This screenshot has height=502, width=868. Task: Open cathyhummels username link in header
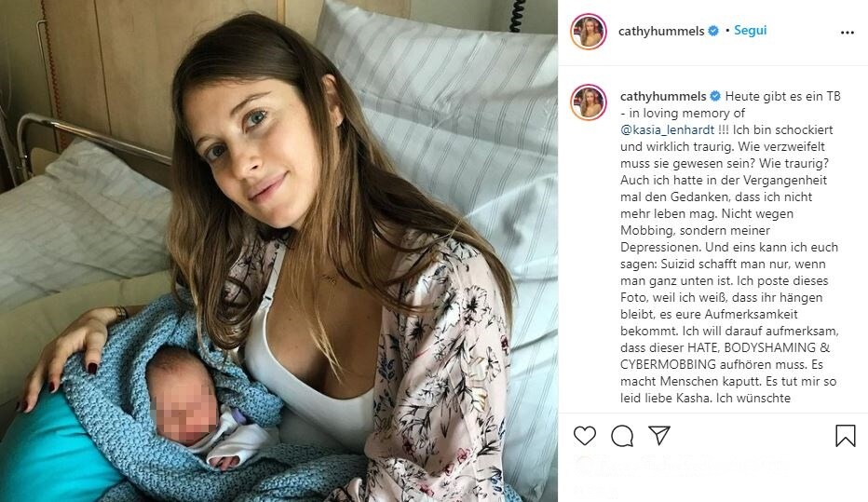coord(661,32)
